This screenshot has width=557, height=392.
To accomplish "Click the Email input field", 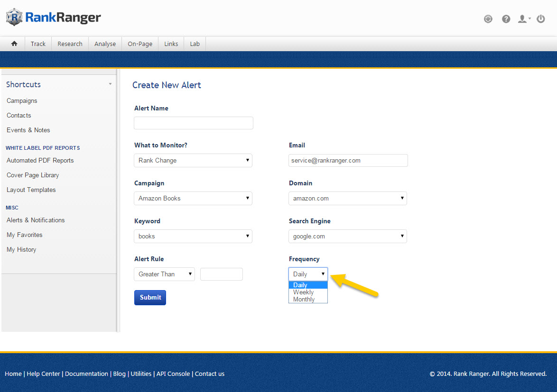I will [348, 160].
